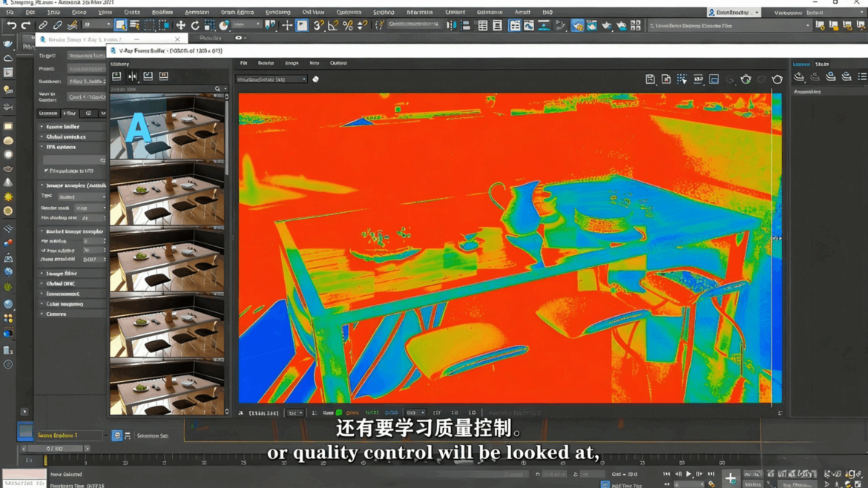Click the render teapot icon in the frame buffer toolbar
868x488 pixels.
click(x=746, y=78)
